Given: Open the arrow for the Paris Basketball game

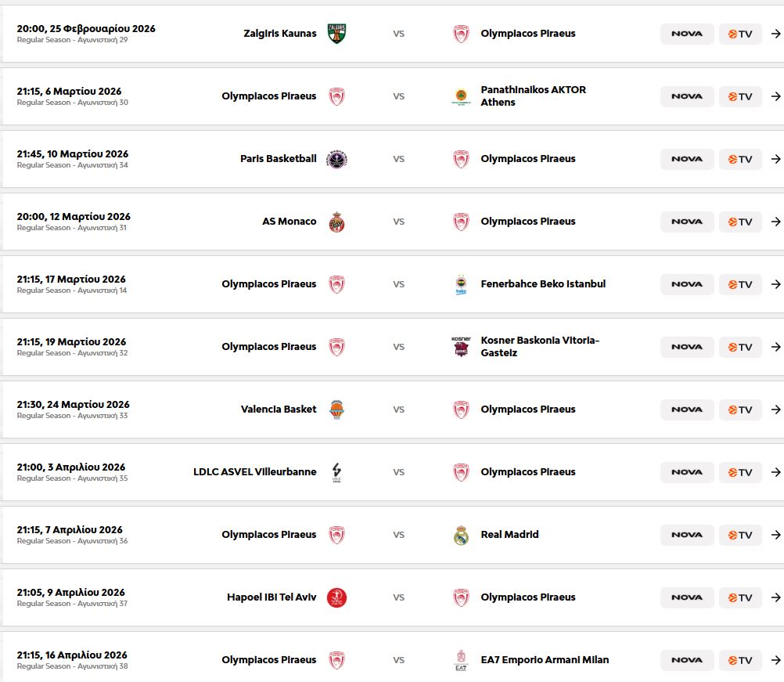Looking at the screenshot, I should pos(775,159).
